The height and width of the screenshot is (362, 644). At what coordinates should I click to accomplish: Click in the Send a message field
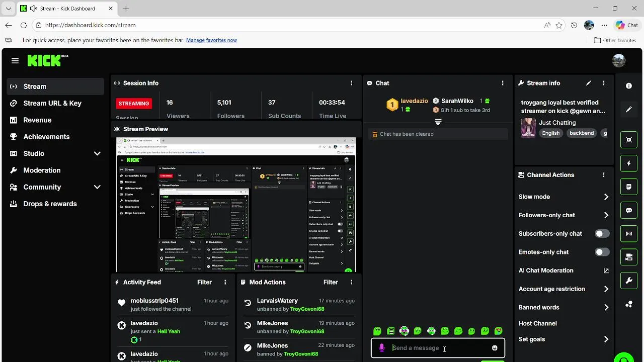click(438, 348)
